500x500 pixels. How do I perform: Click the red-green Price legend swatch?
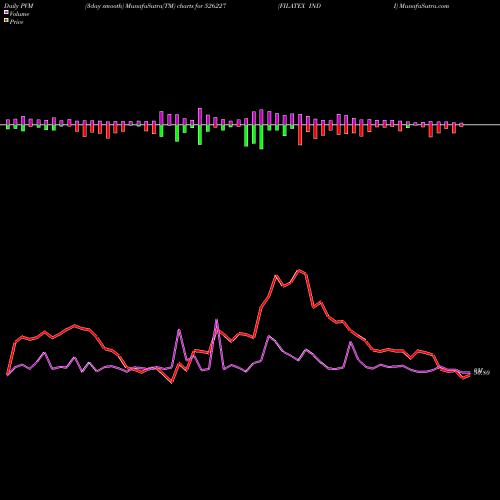(6, 20)
